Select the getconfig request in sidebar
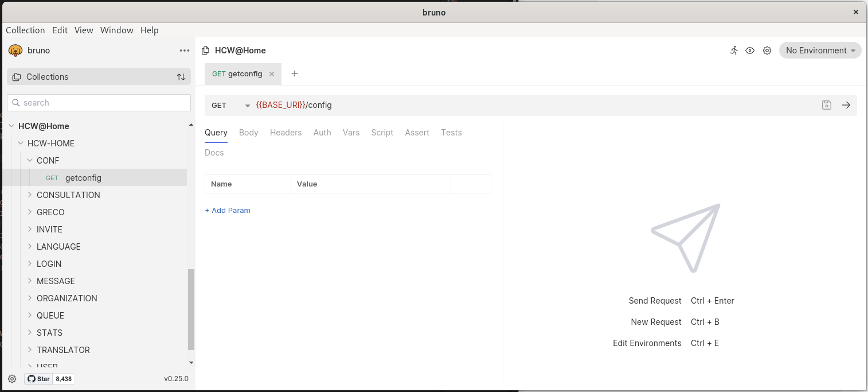Viewport: 868px width, 392px height. click(95, 178)
